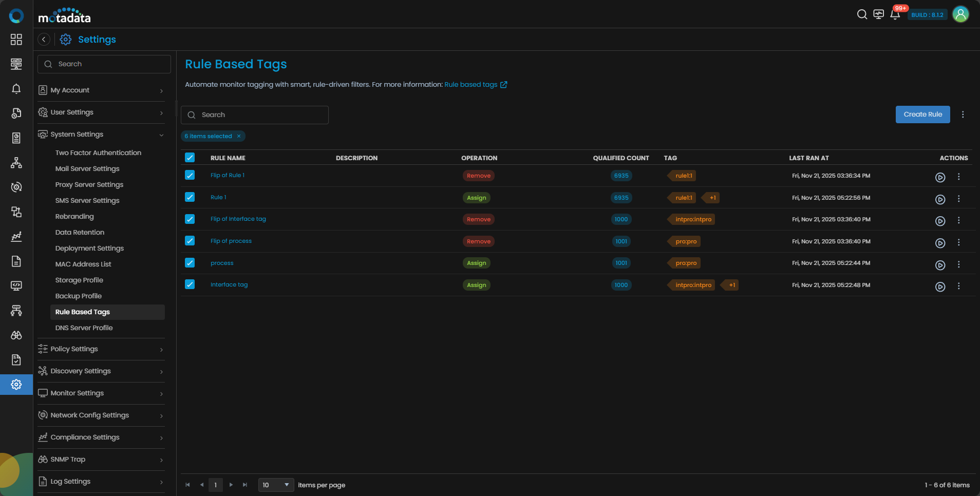Deselect the 'Rule 1' row checkbox
The image size is (980, 496).
(x=190, y=197)
